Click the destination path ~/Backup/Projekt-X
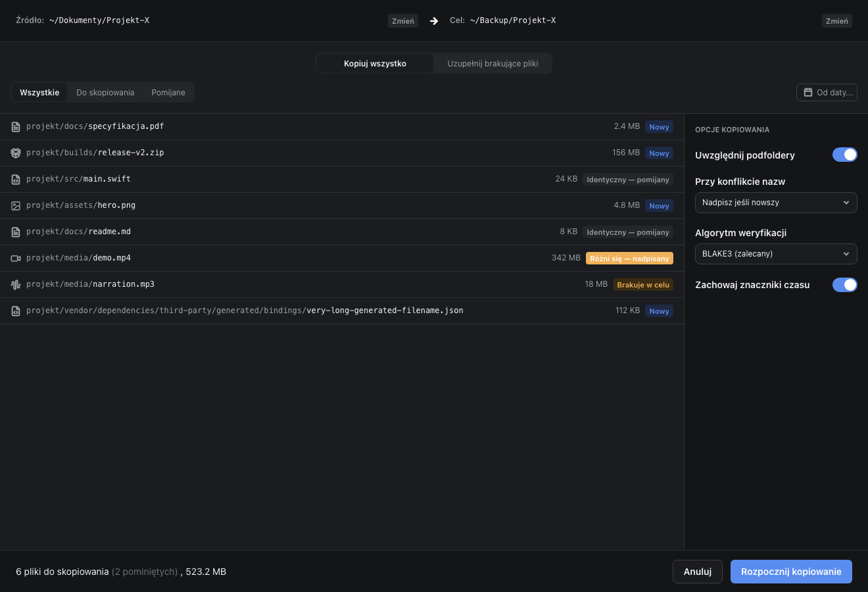 click(513, 20)
